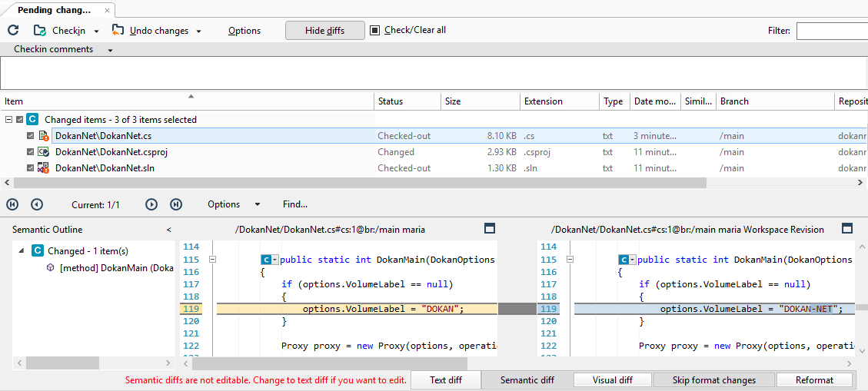Image resolution: width=868 pixels, height=391 pixels.
Task: Click the Checkin button
Action: pyautogui.click(x=59, y=31)
